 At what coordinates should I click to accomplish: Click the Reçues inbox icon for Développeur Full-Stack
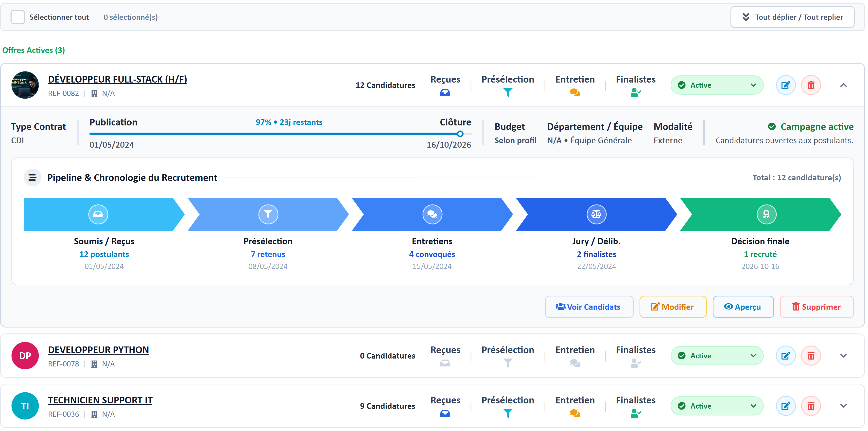click(445, 92)
